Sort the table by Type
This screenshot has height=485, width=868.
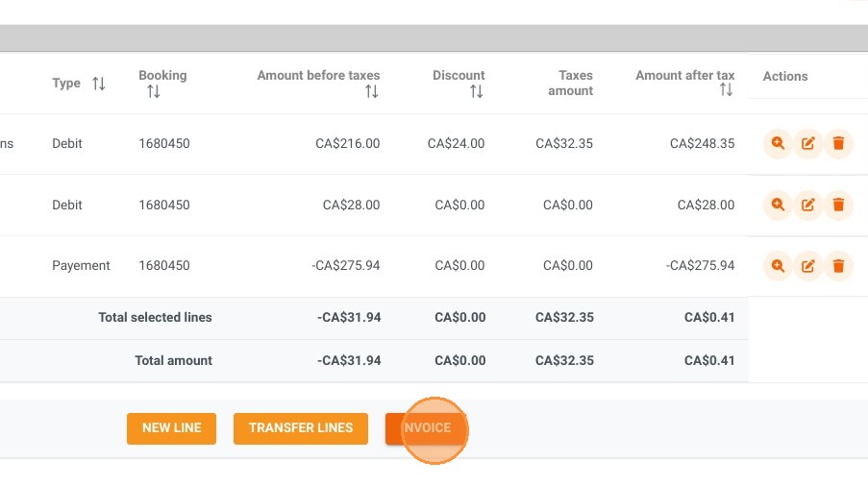coord(99,84)
